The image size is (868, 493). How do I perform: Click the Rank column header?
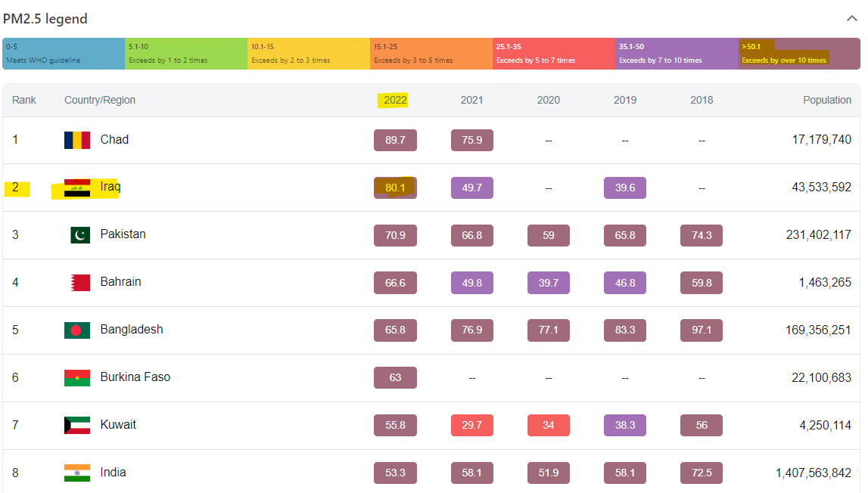[24, 100]
